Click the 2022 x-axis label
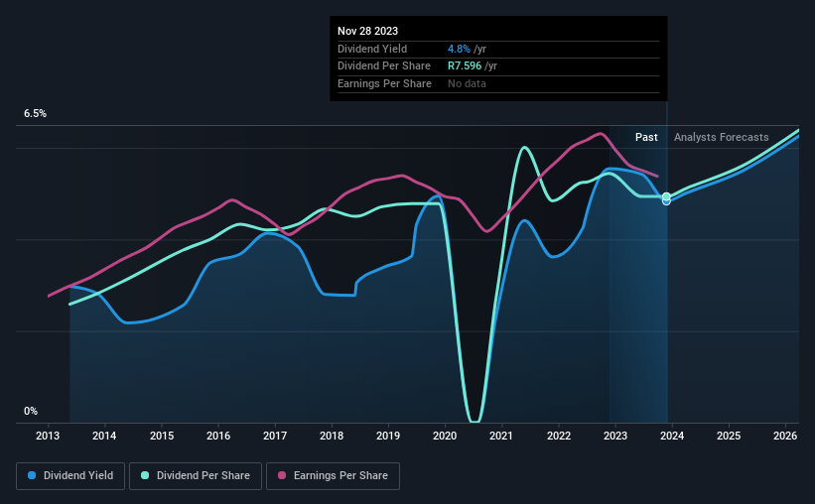 [x=559, y=436]
